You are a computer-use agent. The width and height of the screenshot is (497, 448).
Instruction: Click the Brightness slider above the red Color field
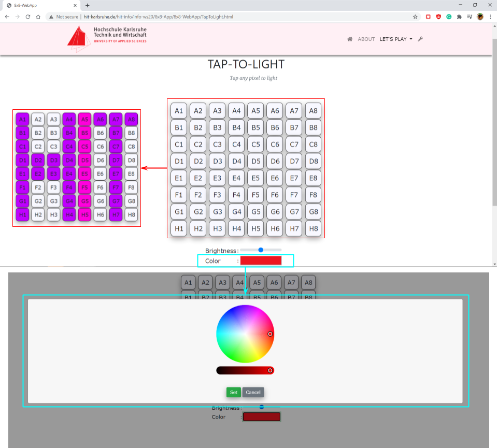261,250
